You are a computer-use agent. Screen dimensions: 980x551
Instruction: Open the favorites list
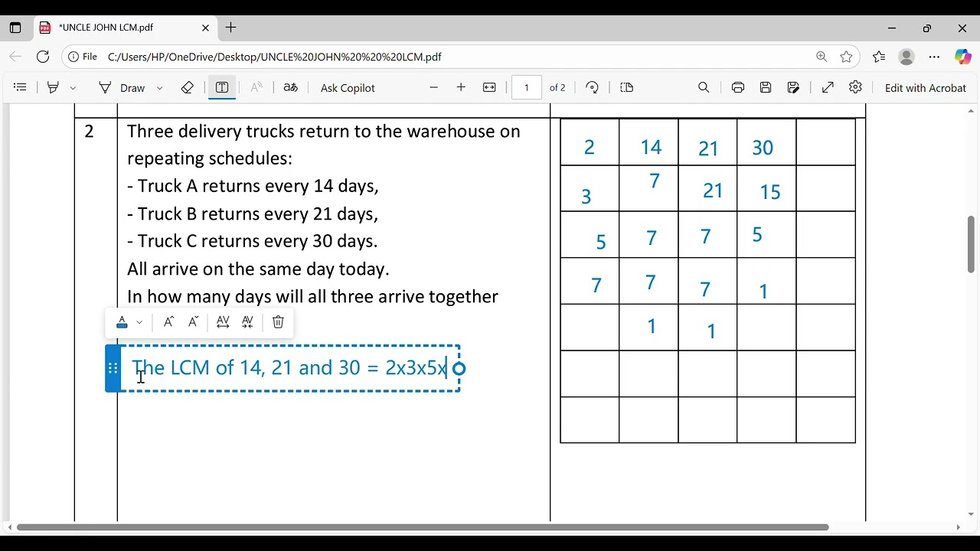click(879, 57)
